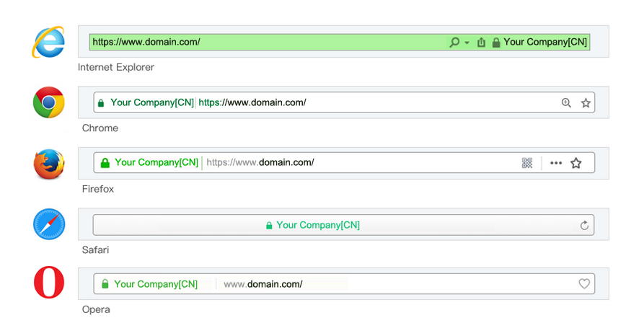Screen dimensions: 644x336
Task: Click the green padlock in the Chrome bar
Action: point(101,102)
